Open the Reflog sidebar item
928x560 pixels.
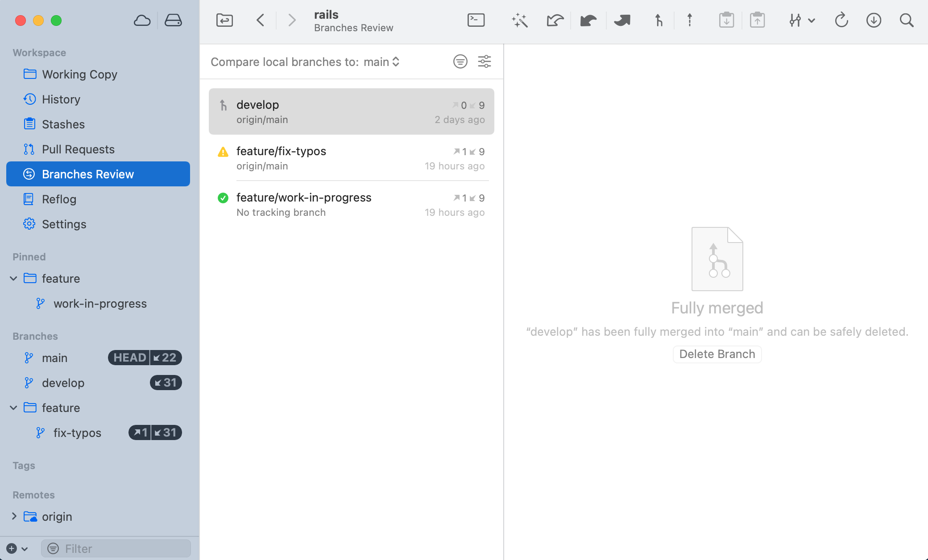pos(59,199)
